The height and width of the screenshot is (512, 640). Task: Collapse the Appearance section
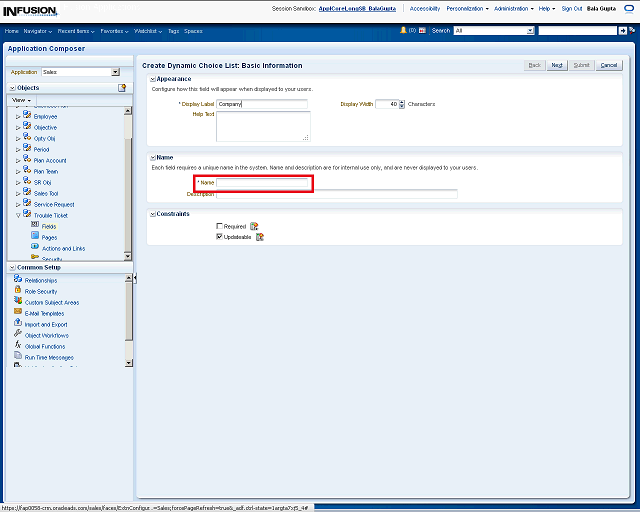tap(152, 78)
